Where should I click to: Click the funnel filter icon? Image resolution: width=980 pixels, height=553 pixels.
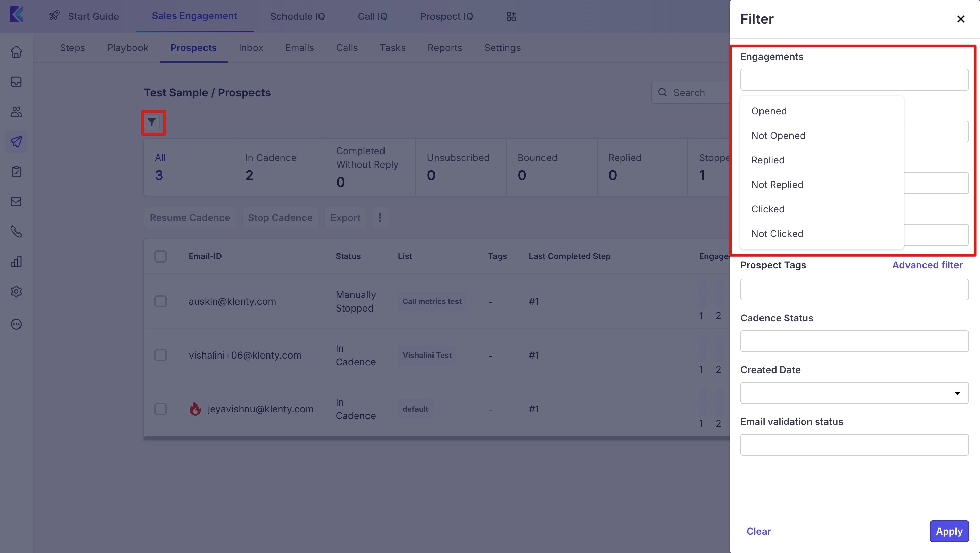tap(152, 122)
